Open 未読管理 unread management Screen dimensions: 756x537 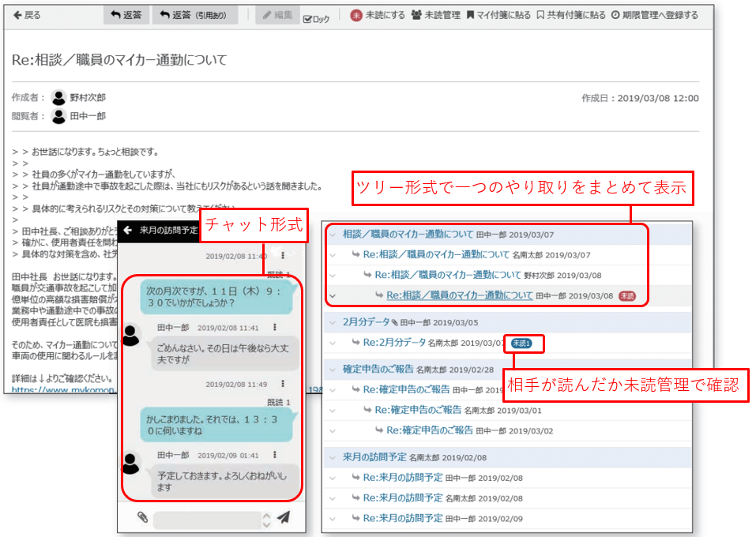click(435, 15)
